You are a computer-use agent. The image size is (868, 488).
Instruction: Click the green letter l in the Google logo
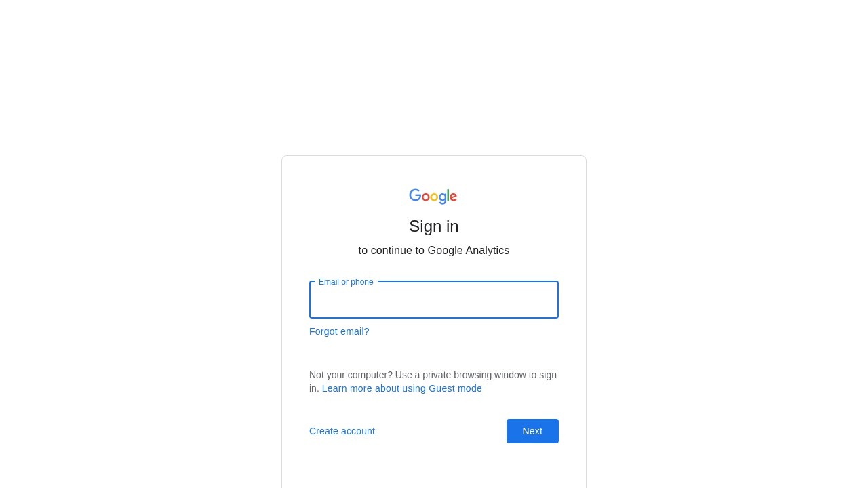tap(448, 195)
